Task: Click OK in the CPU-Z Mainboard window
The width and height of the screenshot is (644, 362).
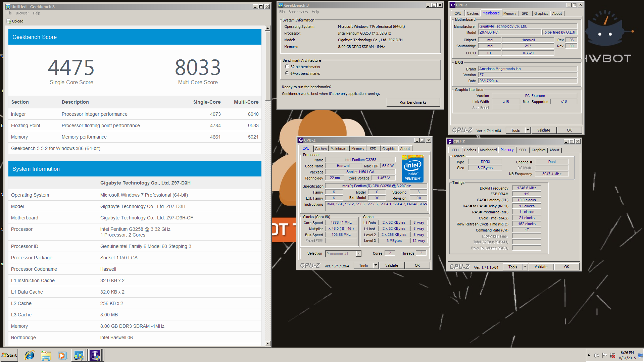Action: tap(569, 130)
